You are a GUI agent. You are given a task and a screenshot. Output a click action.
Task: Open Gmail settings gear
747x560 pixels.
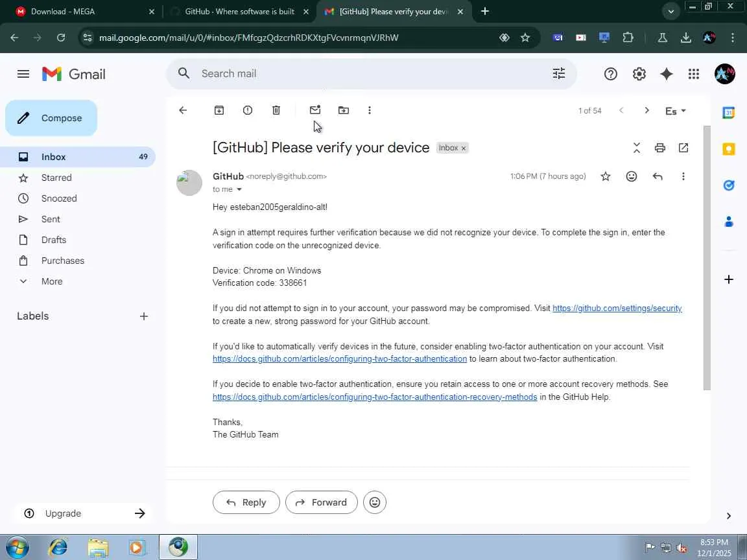click(639, 74)
